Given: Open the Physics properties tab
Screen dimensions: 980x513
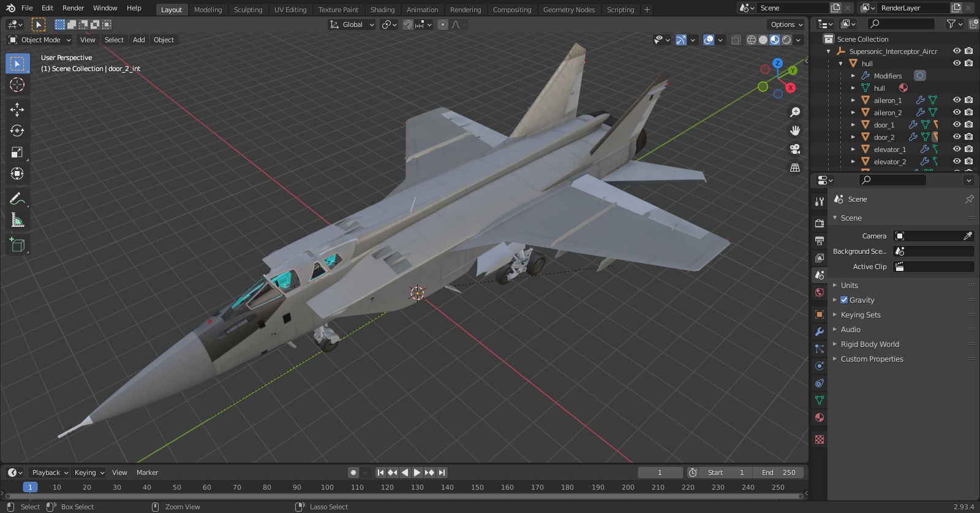Looking at the screenshot, I should point(820,366).
